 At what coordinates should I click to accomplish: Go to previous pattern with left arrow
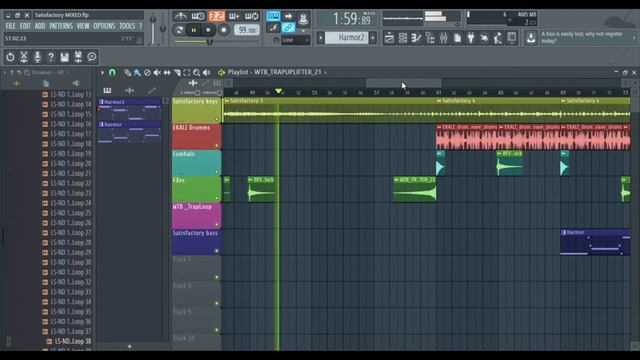click(x=321, y=38)
